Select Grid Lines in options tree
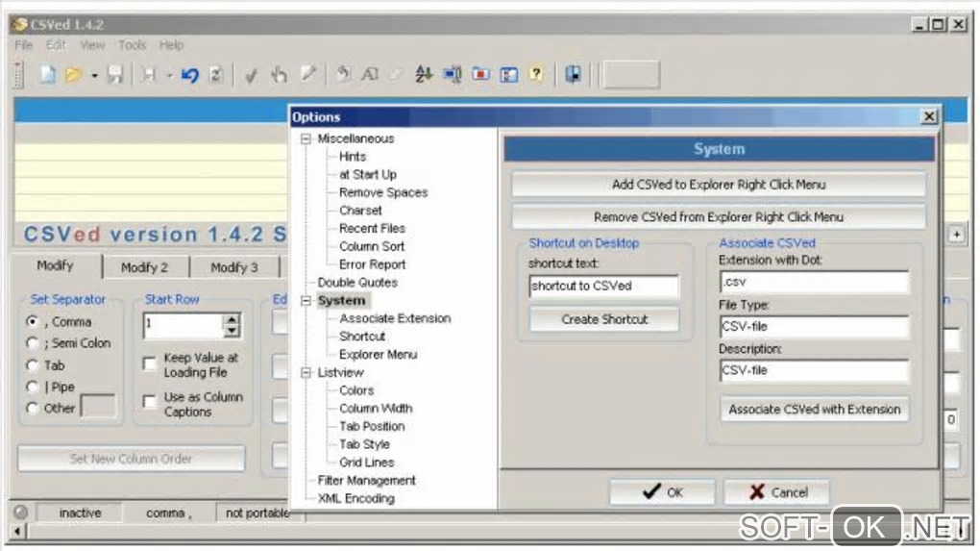Screen dimensions: 980x551 366,463
